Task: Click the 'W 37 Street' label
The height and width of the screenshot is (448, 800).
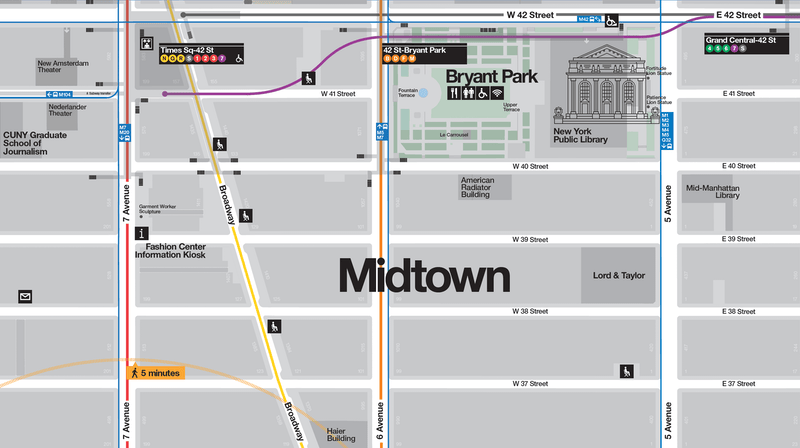Action: [x=530, y=384]
